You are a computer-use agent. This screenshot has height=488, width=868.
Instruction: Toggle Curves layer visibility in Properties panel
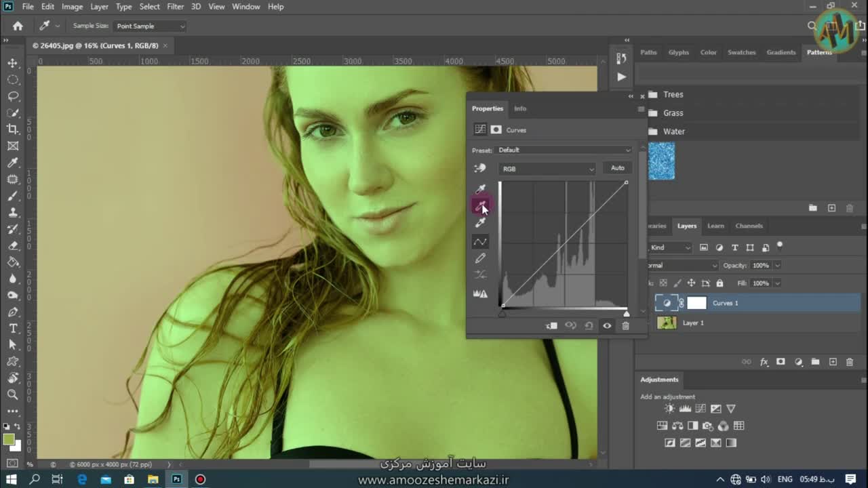pos(607,326)
